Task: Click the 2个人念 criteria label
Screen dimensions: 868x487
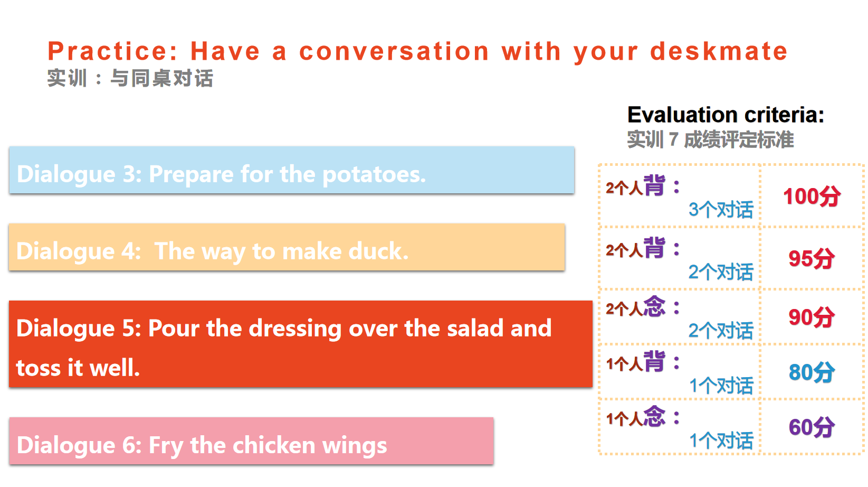Action: [x=636, y=307]
